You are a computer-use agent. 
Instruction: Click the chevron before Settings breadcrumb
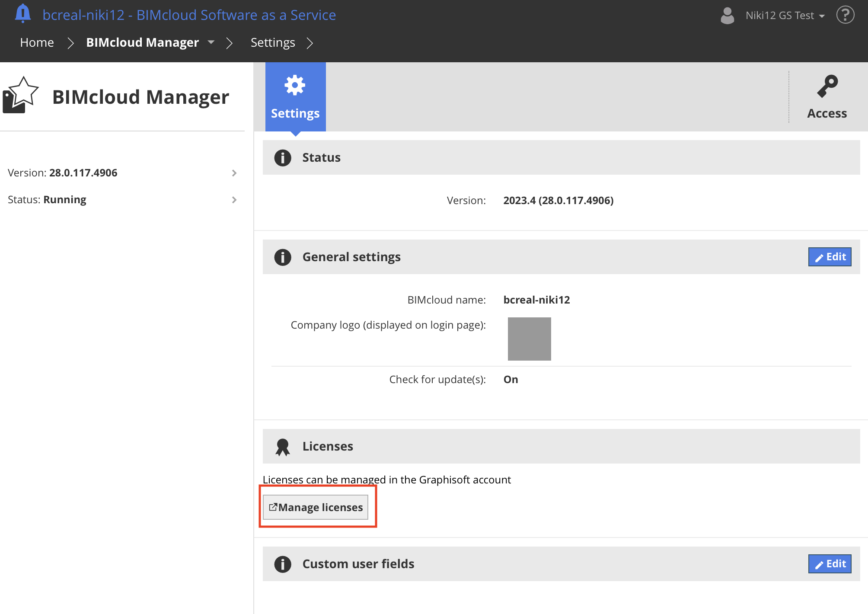230,43
